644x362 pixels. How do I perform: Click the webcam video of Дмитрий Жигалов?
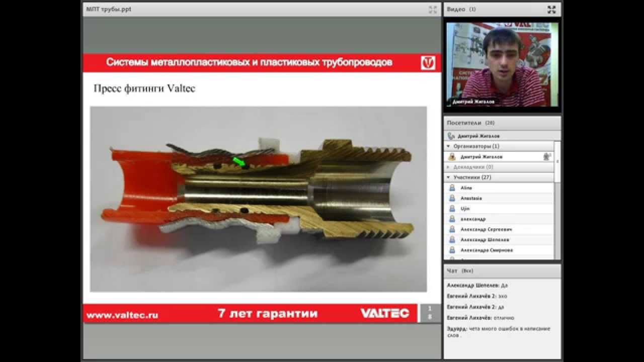502,64
